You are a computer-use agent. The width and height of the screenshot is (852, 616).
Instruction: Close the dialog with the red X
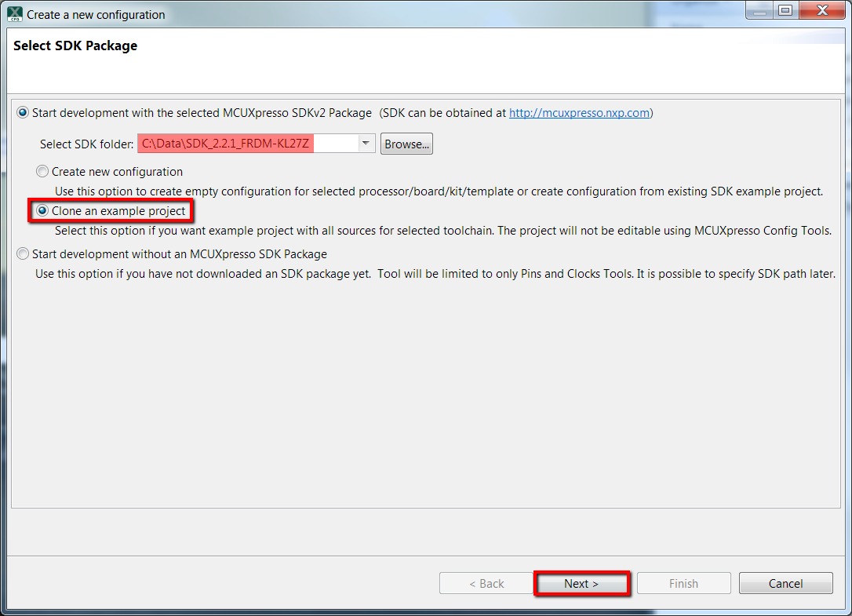pos(821,11)
